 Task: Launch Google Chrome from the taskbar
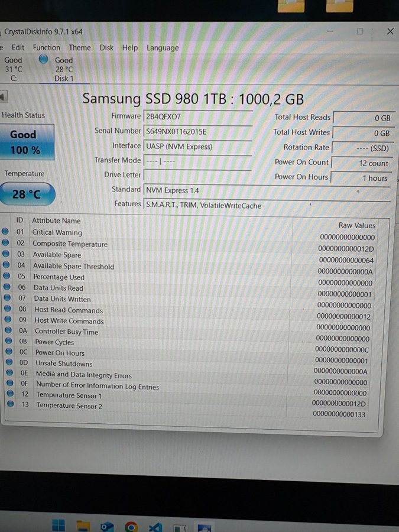click(131, 526)
